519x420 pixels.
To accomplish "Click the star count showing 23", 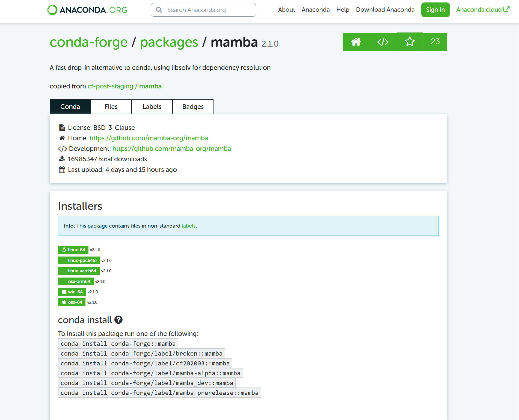I will pos(435,42).
